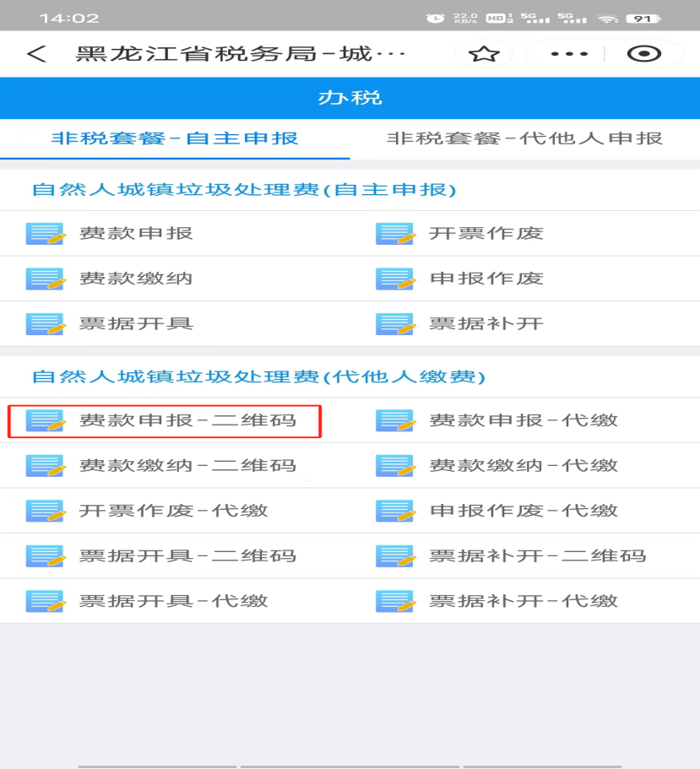Tap the back arrow in header

point(35,54)
